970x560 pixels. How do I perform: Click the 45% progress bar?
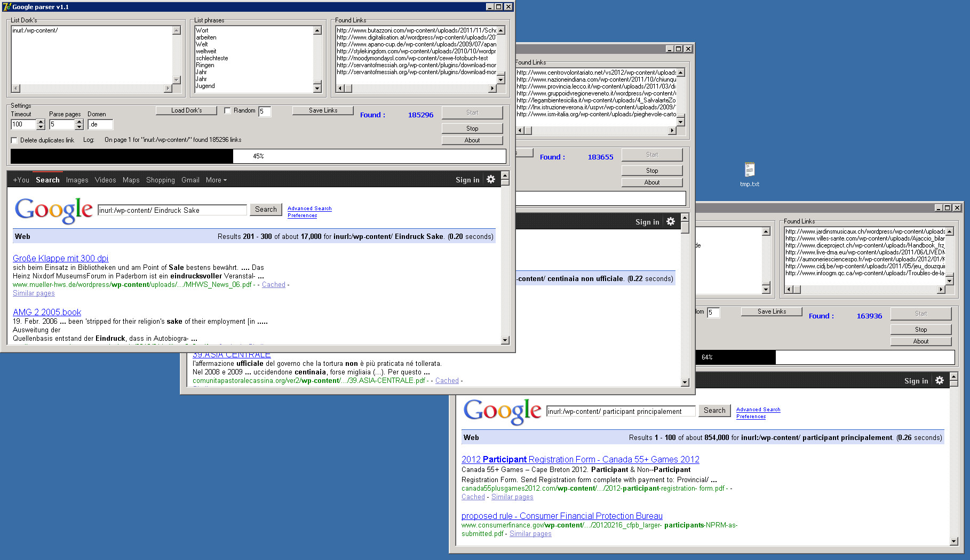click(258, 156)
